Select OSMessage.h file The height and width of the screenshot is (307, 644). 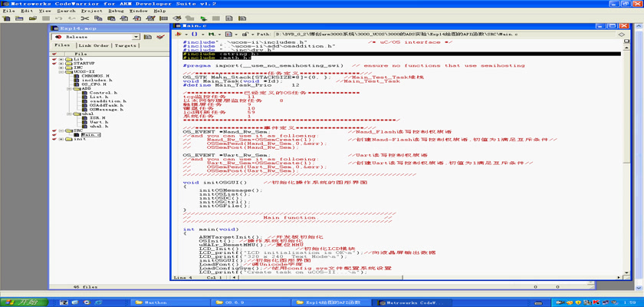106,109
